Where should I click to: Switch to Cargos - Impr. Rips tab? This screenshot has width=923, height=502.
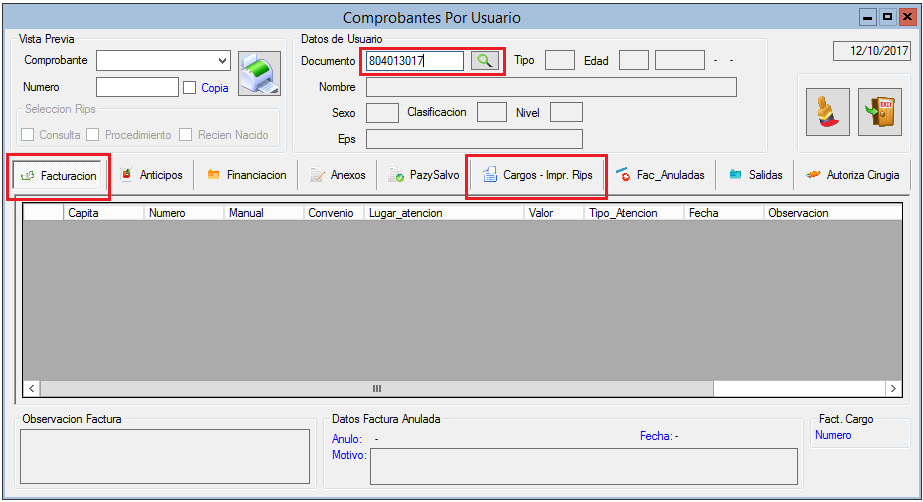tap(537, 175)
